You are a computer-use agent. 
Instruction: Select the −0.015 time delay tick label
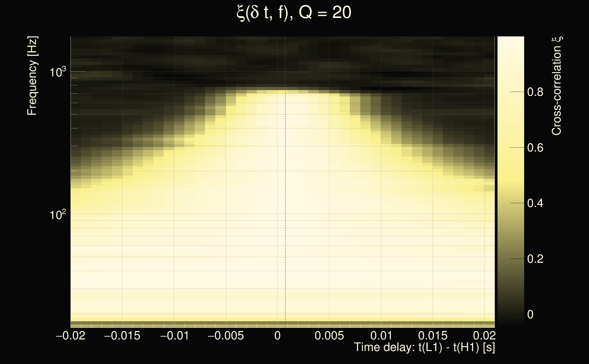pyautogui.click(x=122, y=336)
